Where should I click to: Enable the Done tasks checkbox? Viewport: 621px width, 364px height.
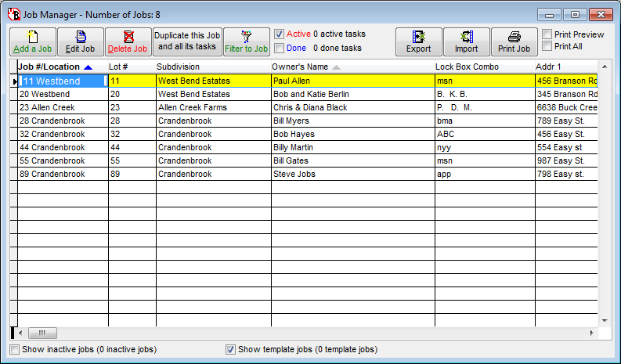[x=280, y=48]
